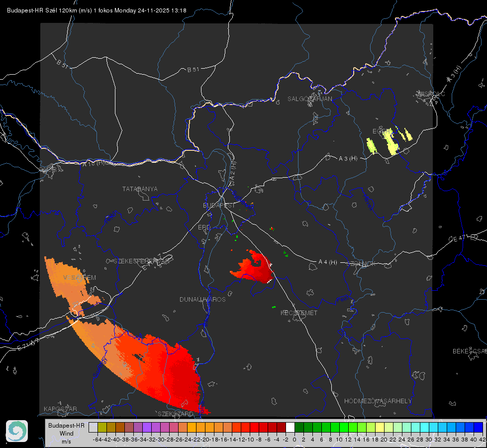Click the 'A 10 (H)' road label
This screenshot has height=448, width=487.
click(93, 163)
